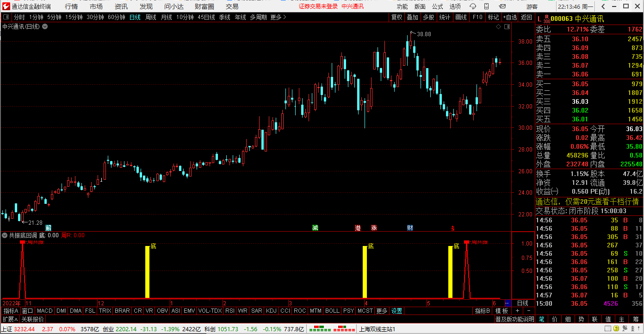Open the 资讯 menu
This screenshot has height=334, width=644.
tap(121, 6)
